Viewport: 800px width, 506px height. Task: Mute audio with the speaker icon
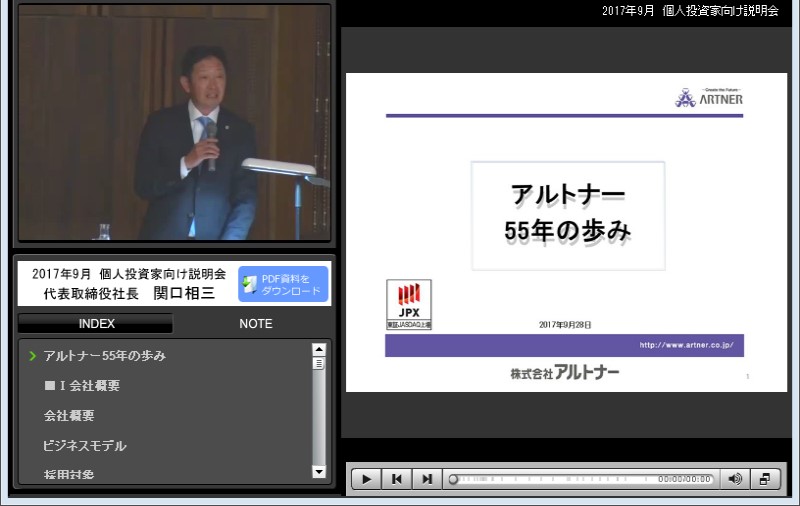point(735,479)
